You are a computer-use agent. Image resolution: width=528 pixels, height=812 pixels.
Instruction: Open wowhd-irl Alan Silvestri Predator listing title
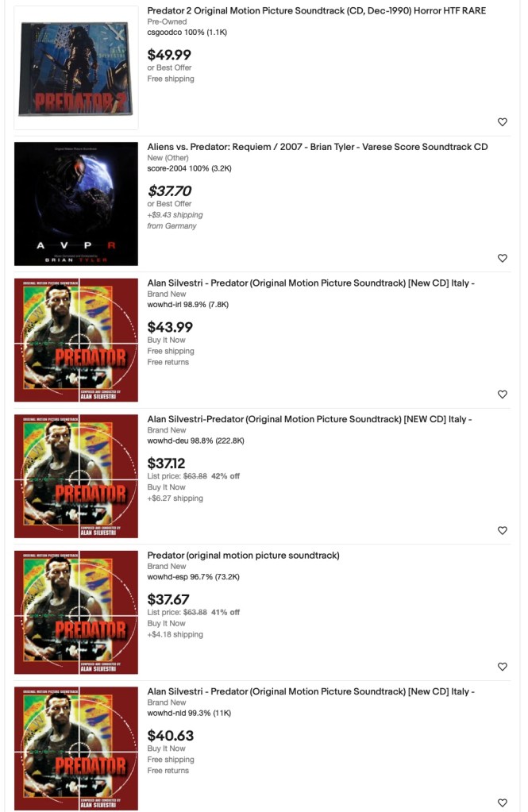pyautogui.click(x=311, y=283)
